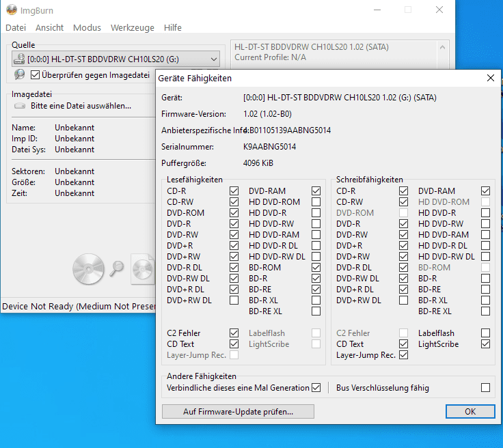The height and width of the screenshot is (448, 503).
Task: Click Current Profile: N/A text
Action: coord(271,57)
